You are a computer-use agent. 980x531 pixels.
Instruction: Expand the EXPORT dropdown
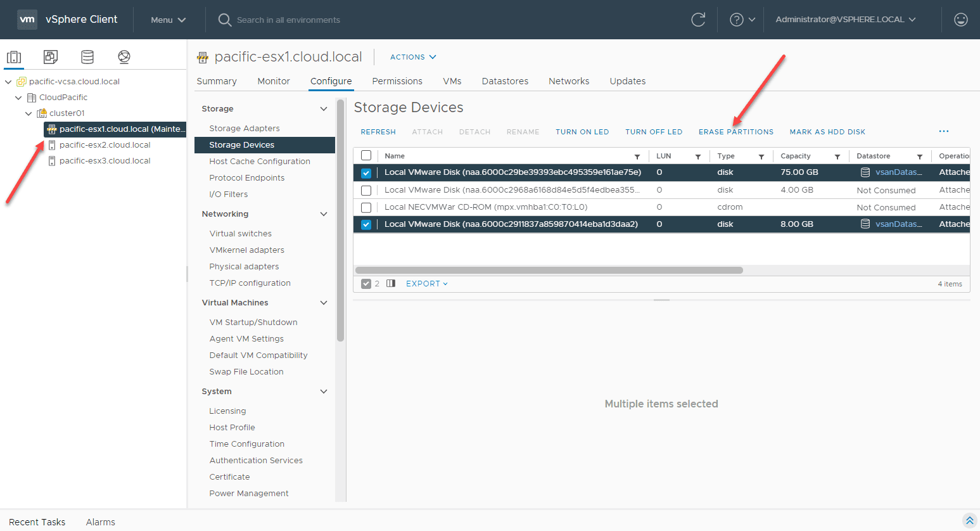coord(426,284)
